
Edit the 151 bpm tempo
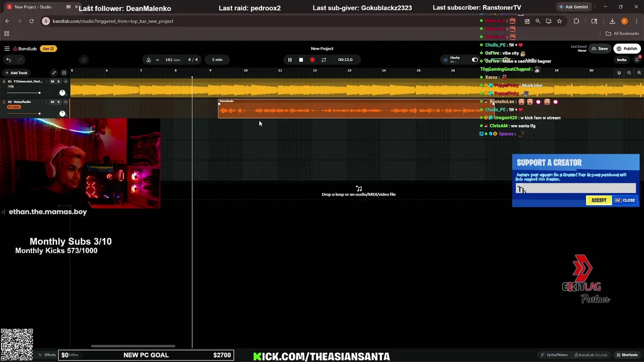(x=173, y=60)
